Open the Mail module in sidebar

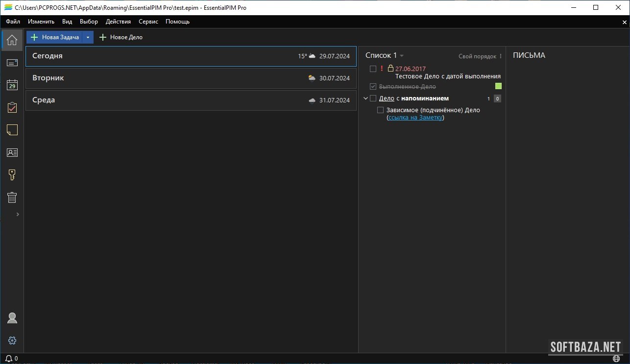(x=12, y=63)
